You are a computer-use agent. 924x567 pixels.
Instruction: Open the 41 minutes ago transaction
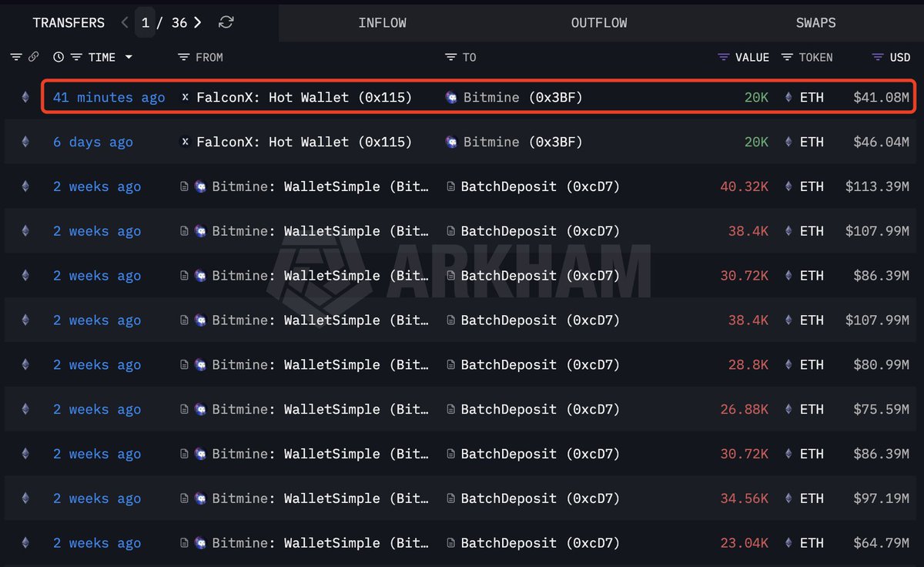(109, 98)
